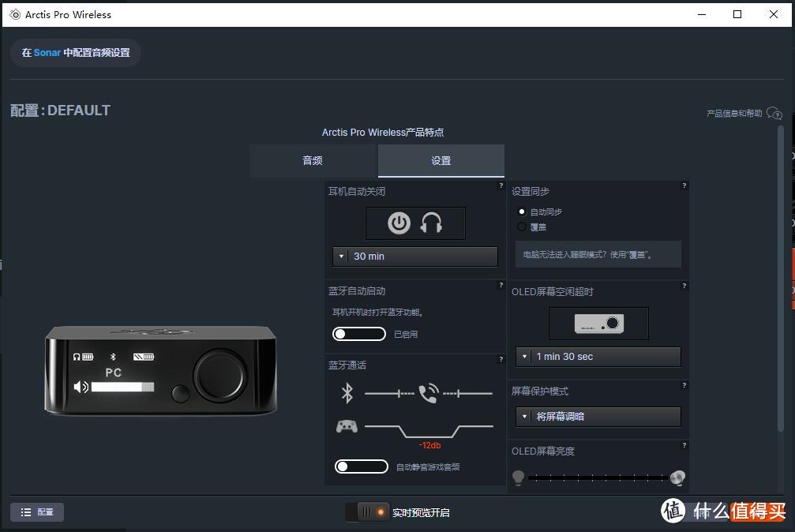Screen dimensions: 795x532
Task: Toggle Bluetooth auto-start switch
Action: (359, 334)
